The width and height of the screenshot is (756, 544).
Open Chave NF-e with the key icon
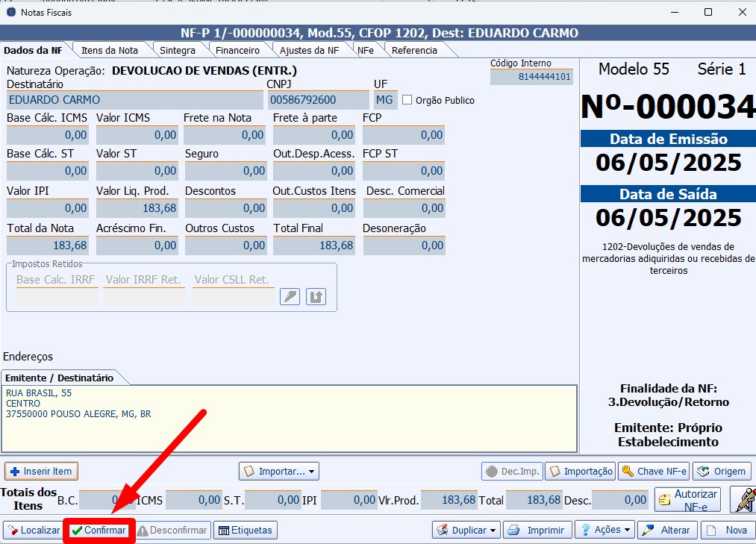click(x=653, y=471)
